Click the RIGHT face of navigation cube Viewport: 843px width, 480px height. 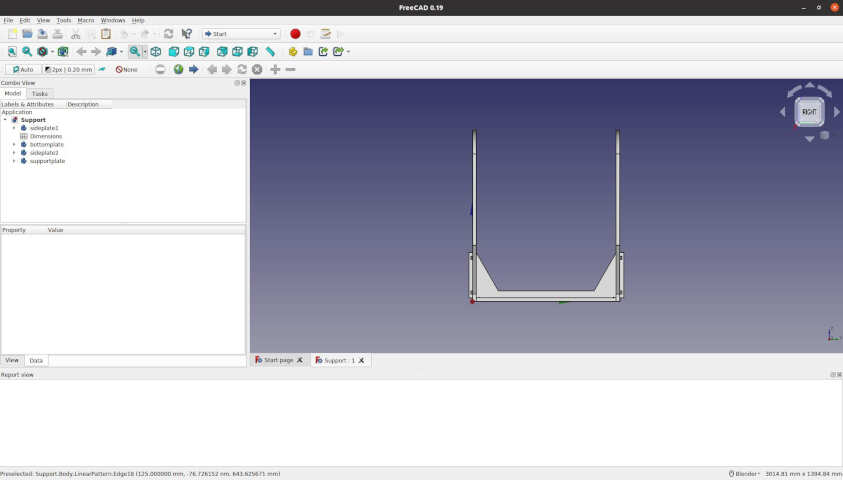tap(809, 112)
